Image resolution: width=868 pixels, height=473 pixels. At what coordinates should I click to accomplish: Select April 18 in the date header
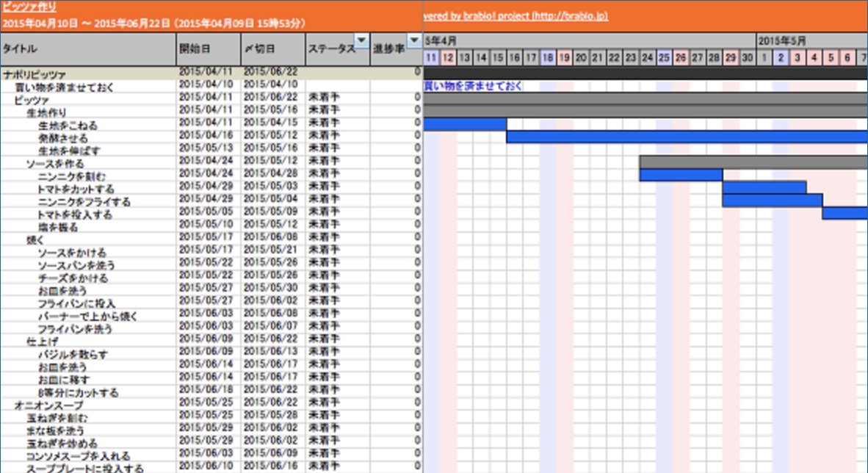[548, 57]
